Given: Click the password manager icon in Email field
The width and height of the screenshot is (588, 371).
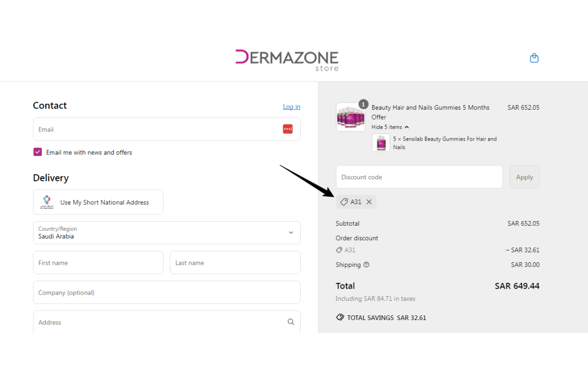Looking at the screenshot, I should click(x=288, y=129).
